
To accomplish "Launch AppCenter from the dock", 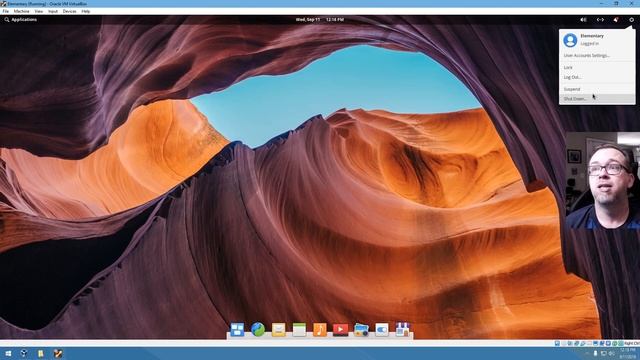I will pyautogui.click(x=402, y=329).
